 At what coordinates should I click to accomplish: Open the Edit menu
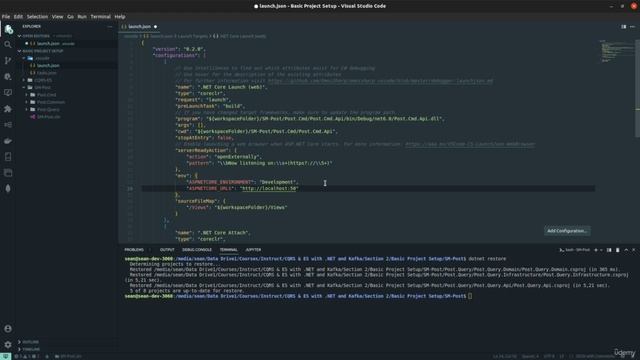(x=18, y=17)
